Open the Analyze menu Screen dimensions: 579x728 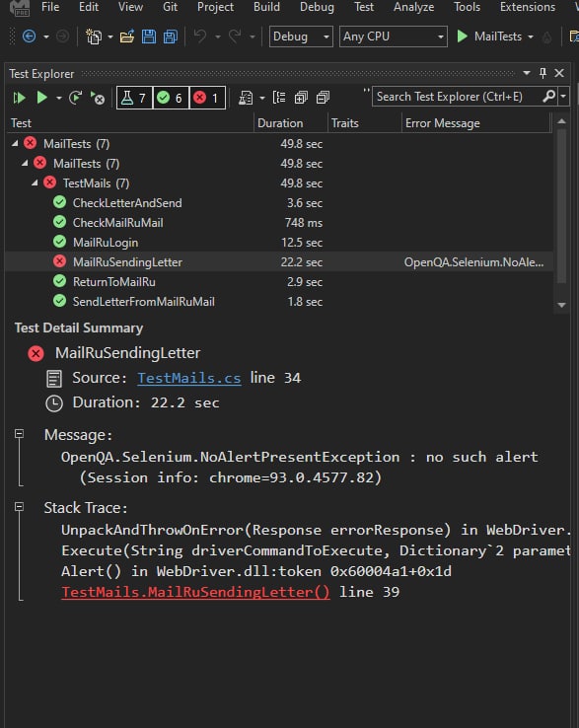[413, 7]
